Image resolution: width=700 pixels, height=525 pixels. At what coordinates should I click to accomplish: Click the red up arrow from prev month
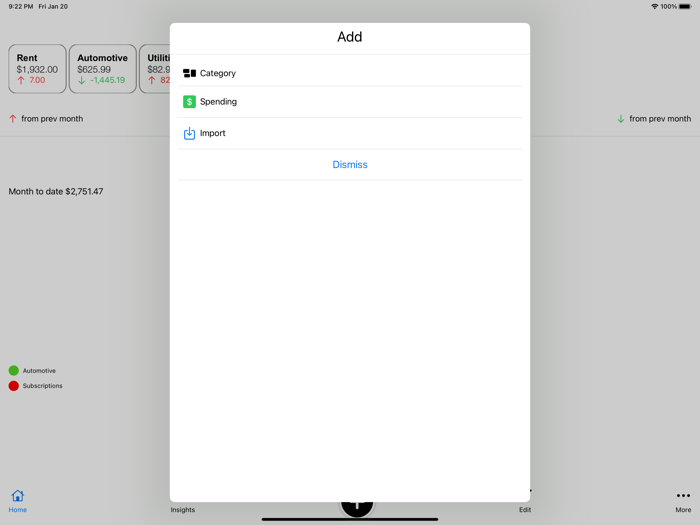click(12, 119)
